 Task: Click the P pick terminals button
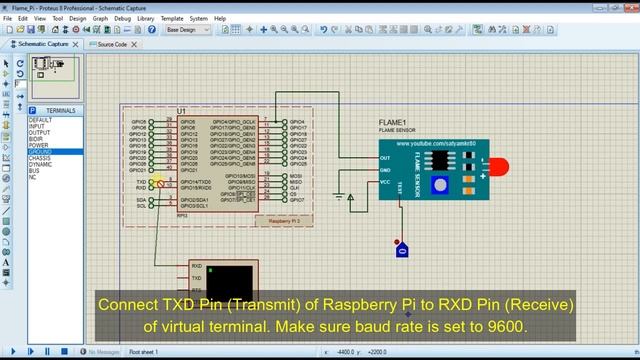click(32, 111)
